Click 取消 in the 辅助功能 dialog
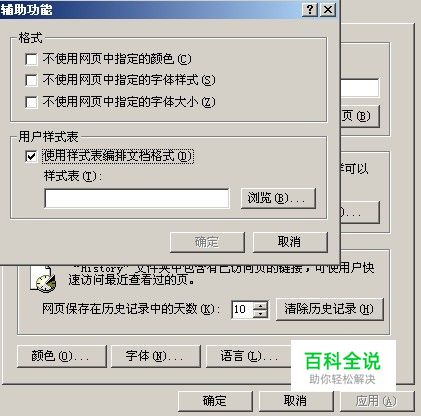Screen dimensions: 421x416 [x=290, y=242]
